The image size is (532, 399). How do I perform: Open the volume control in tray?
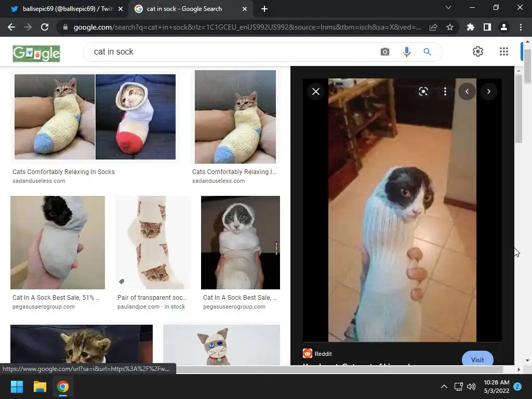(471, 387)
